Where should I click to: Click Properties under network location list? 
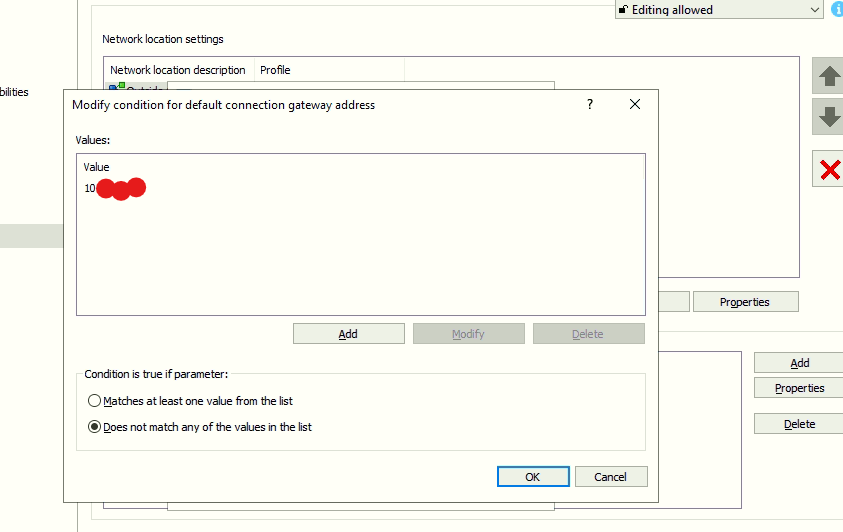coord(745,302)
